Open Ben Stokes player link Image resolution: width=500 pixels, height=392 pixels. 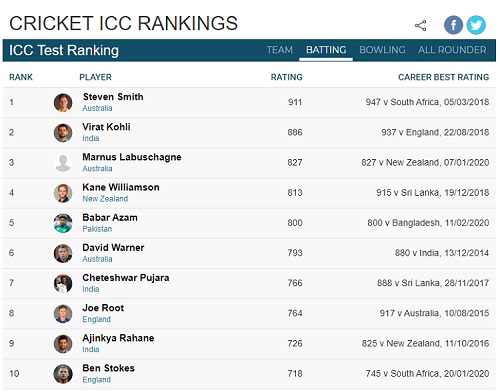point(108,368)
